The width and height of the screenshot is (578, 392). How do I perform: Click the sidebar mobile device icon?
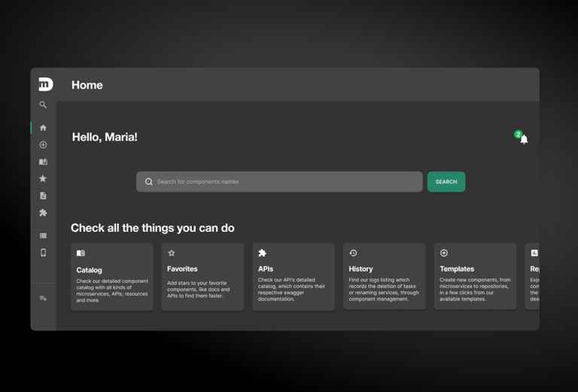pos(43,252)
